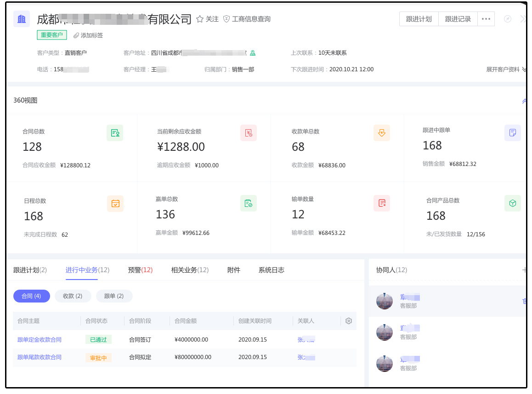Select the 跟单 (2) filter pill
This screenshot has width=532, height=394.
pyautogui.click(x=114, y=296)
